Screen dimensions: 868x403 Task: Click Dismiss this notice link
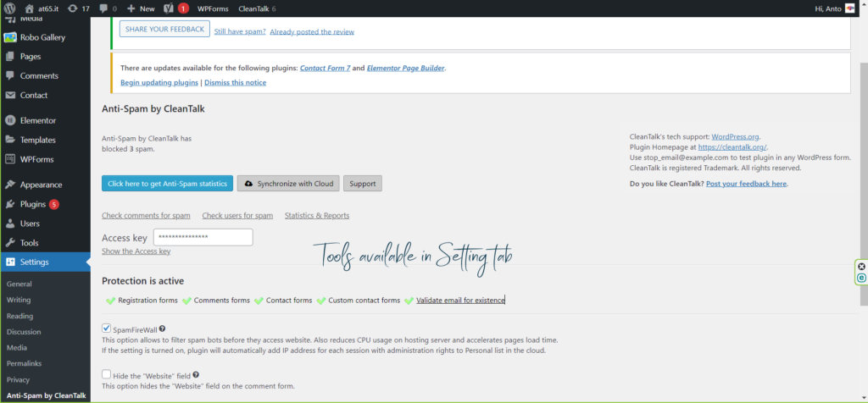(x=236, y=82)
